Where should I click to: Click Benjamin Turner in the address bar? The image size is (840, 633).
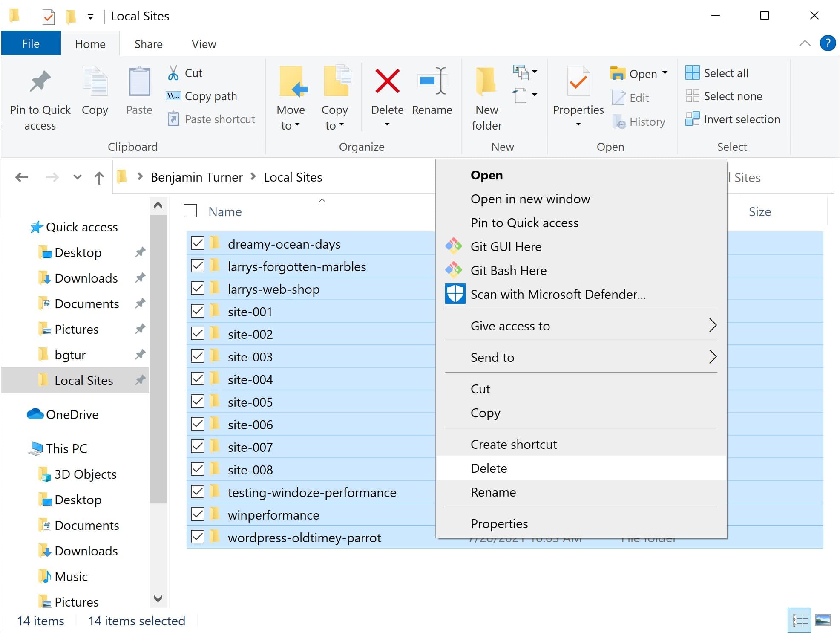196,177
